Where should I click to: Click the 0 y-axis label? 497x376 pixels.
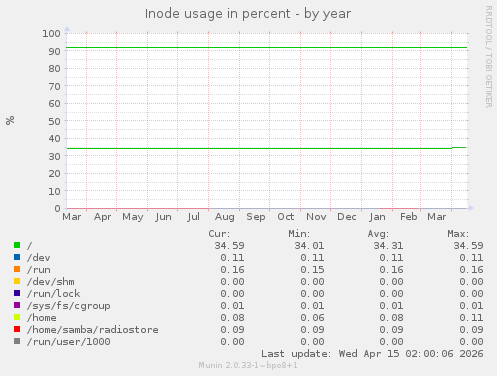(x=58, y=208)
